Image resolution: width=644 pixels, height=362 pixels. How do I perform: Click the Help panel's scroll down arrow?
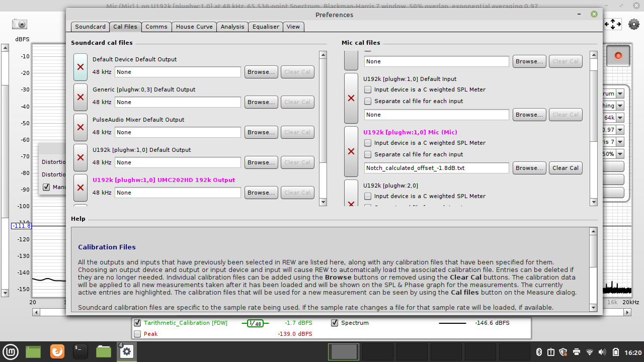tap(593, 308)
